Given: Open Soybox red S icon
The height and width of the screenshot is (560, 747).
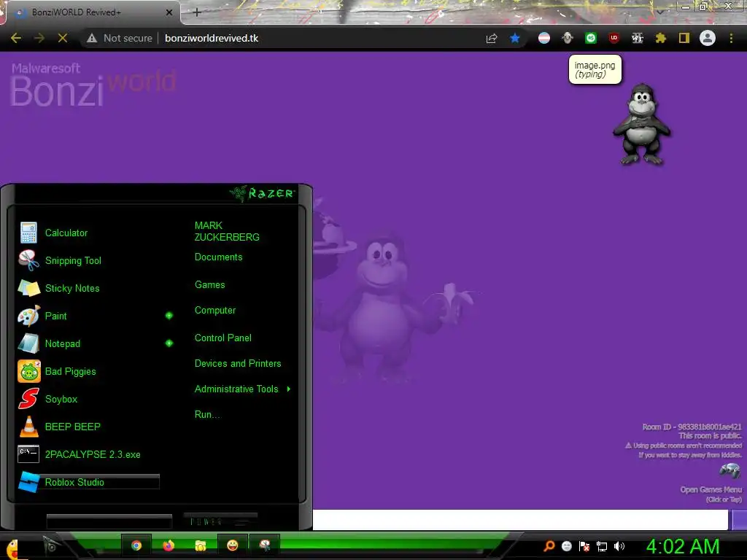Looking at the screenshot, I should [28, 399].
